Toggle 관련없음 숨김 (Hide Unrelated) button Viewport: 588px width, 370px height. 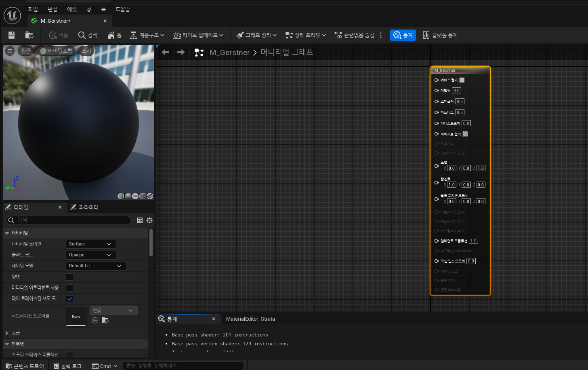[x=354, y=35]
